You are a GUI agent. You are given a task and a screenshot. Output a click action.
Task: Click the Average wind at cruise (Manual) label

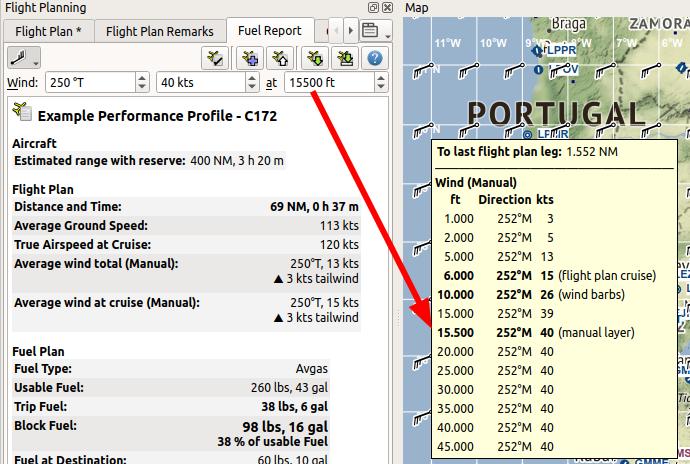(107, 302)
